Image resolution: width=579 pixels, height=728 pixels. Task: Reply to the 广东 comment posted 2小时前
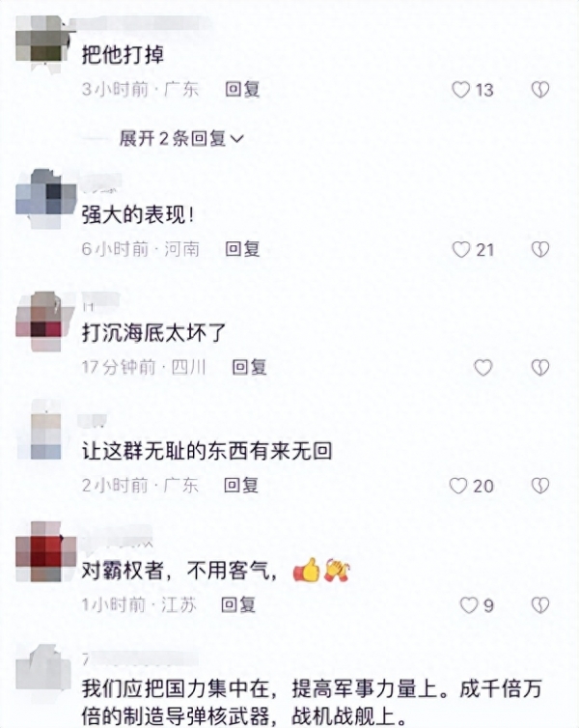pos(241,486)
